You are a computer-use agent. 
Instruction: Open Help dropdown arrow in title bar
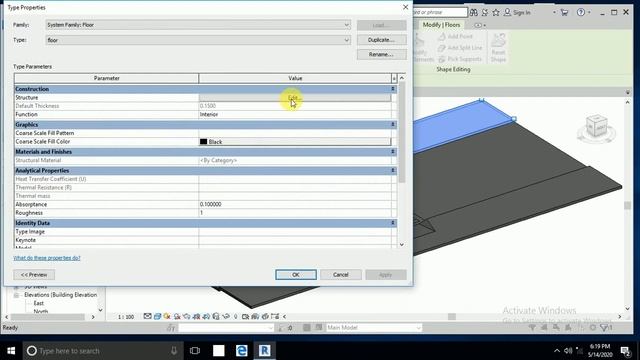pyautogui.click(x=589, y=13)
